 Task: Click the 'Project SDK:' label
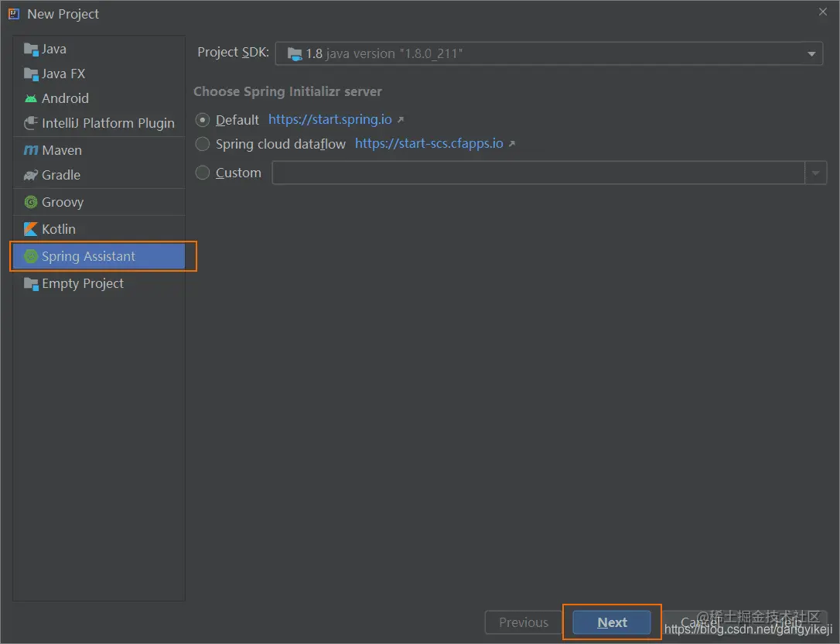click(x=233, y=53)
